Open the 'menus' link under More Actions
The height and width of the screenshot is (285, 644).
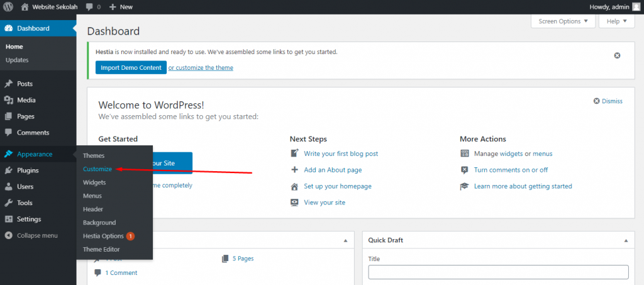click(x=543, y=154)
